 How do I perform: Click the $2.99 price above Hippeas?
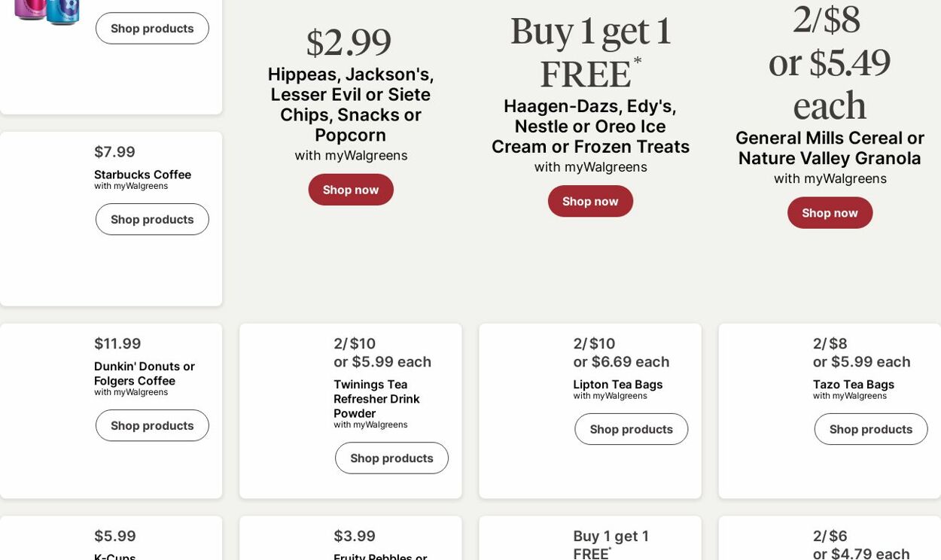pyautogui.click(x=349, y=43)
